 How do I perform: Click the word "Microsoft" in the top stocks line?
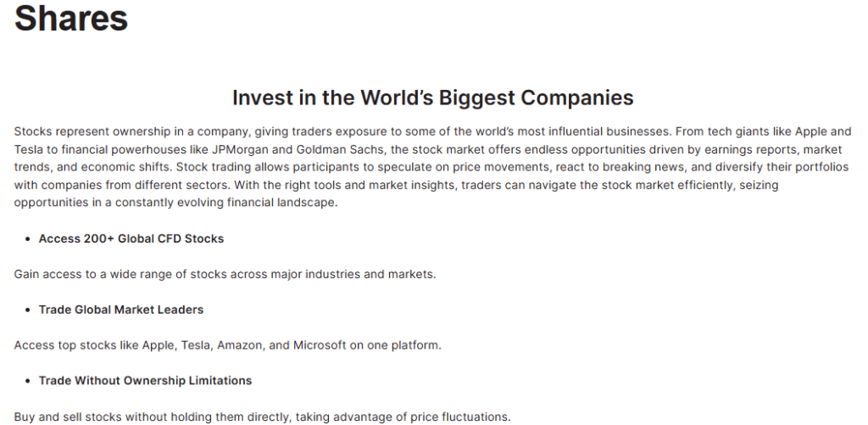click(x=320, y=345)
